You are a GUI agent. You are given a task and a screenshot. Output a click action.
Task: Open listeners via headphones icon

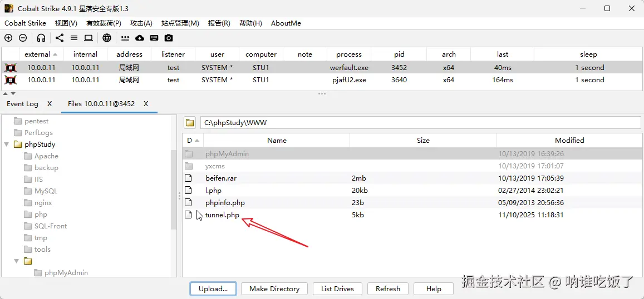click(41, 38)
